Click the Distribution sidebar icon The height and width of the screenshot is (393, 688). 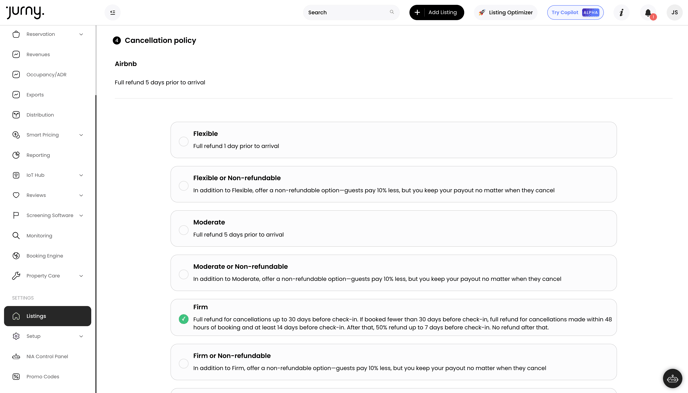(16, 115)
